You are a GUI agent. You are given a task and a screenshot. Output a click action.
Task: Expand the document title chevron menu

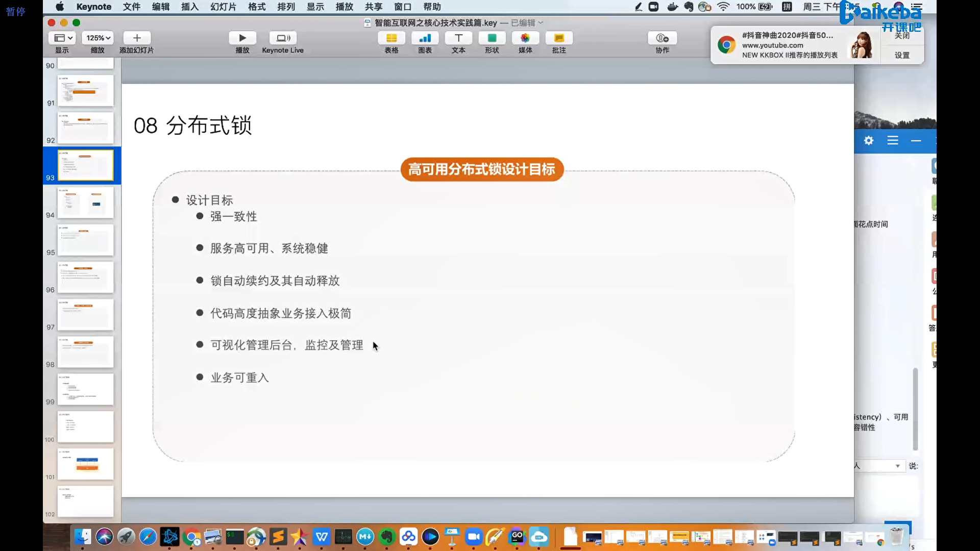tap(541, 23)
